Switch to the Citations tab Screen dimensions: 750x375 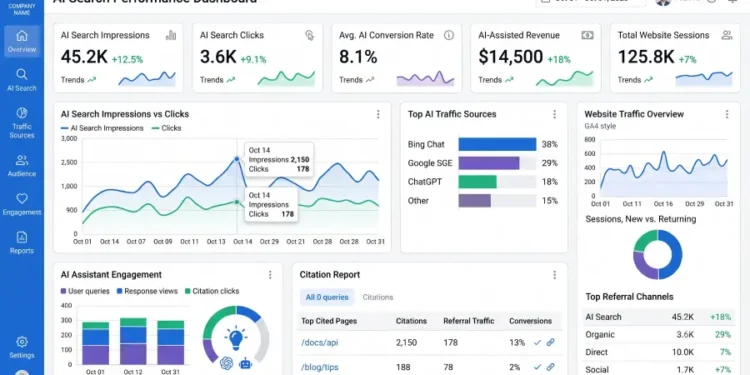(378, 298)
